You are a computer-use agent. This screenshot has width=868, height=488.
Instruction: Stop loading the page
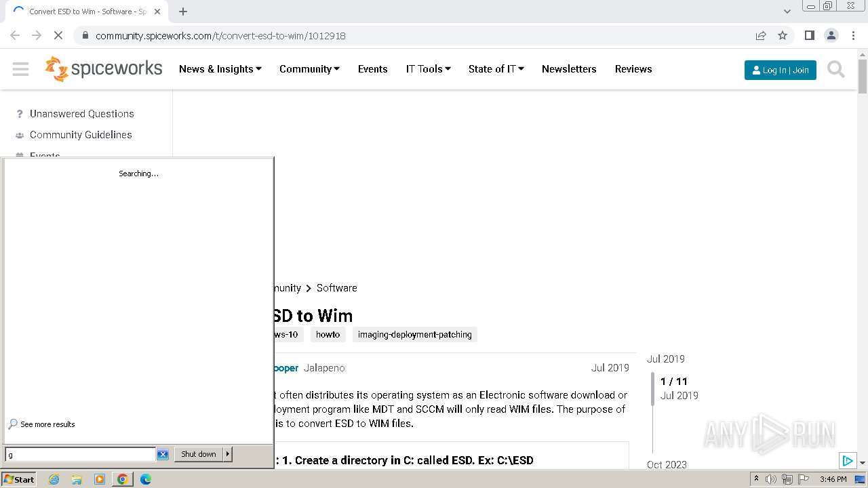coord(58,35)
